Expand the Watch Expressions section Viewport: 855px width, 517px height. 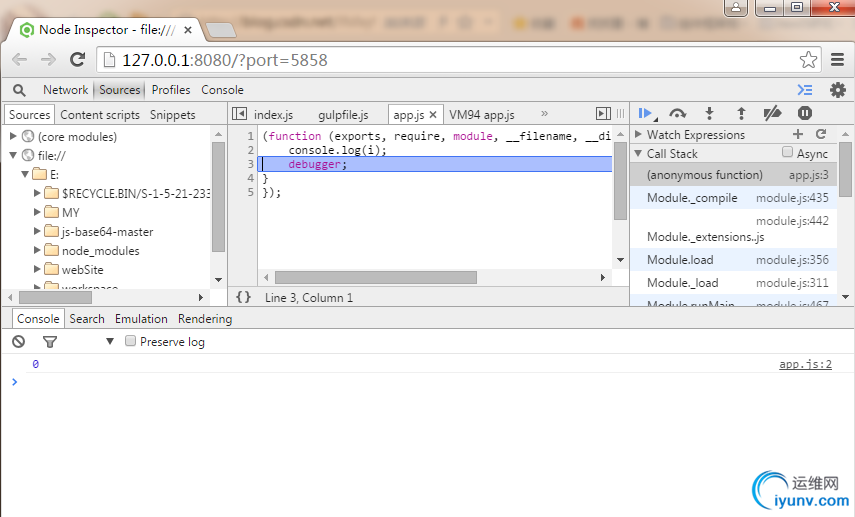(638, 134)
